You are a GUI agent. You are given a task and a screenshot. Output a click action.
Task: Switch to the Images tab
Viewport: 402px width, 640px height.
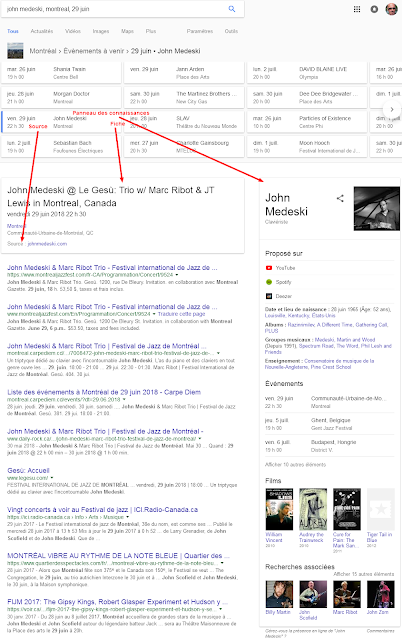point(101,31)
